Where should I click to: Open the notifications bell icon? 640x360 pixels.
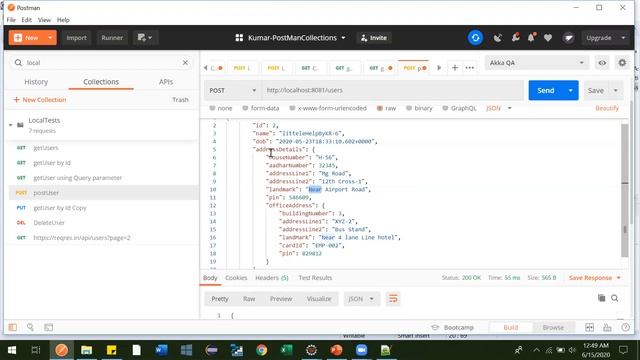click(x=531, y=38)
